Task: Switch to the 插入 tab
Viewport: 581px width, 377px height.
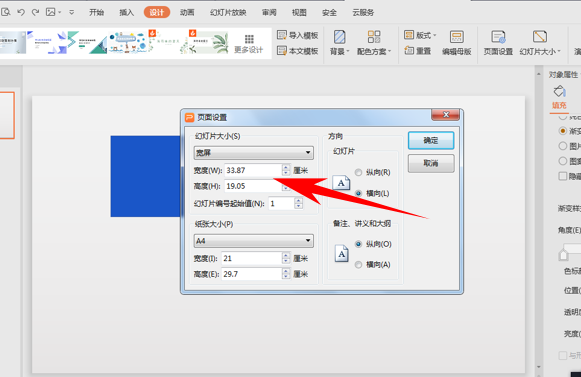Action: [126, 12]
